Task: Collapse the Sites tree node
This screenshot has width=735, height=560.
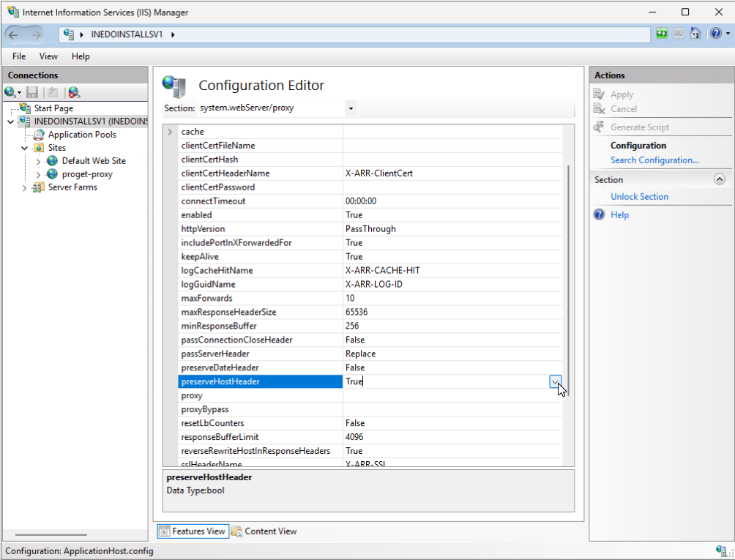Action: click(24, 148)
